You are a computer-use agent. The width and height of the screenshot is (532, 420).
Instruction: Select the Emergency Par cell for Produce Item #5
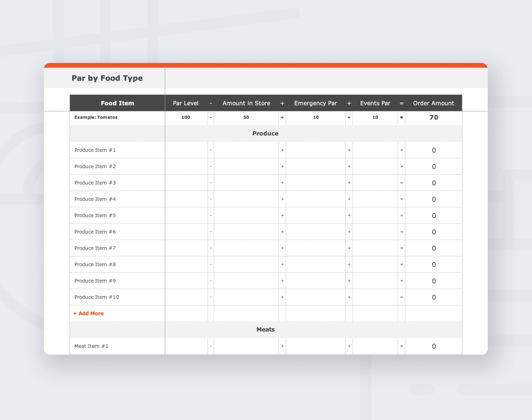[315, 215]
